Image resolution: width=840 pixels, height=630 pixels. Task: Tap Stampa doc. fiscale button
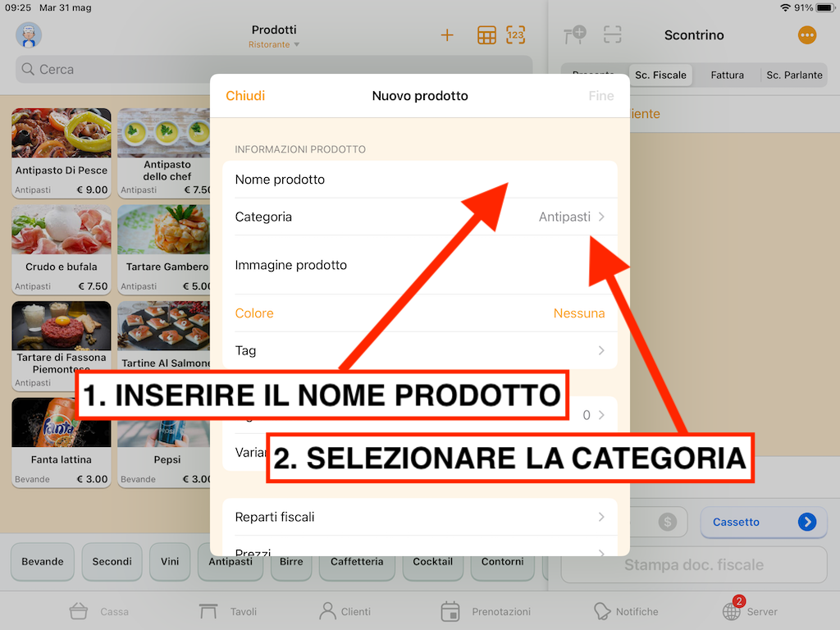point(694,564)
